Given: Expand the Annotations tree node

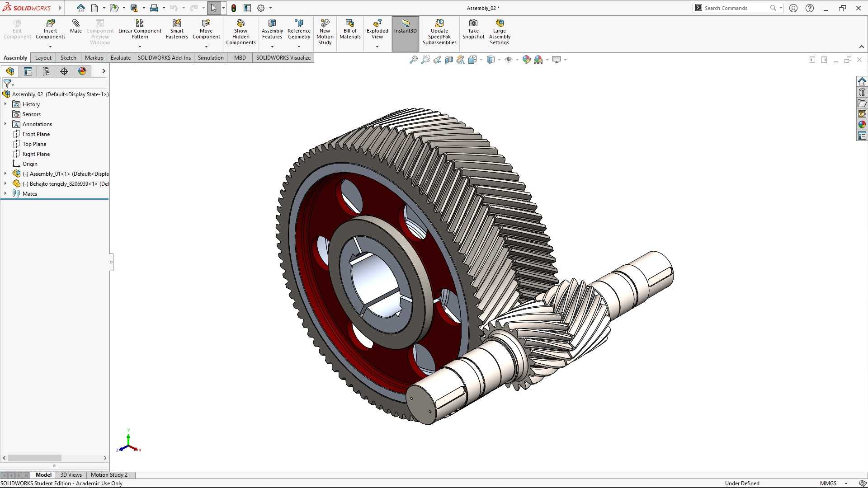Looking at the screenshot, I should click(5, 124).
